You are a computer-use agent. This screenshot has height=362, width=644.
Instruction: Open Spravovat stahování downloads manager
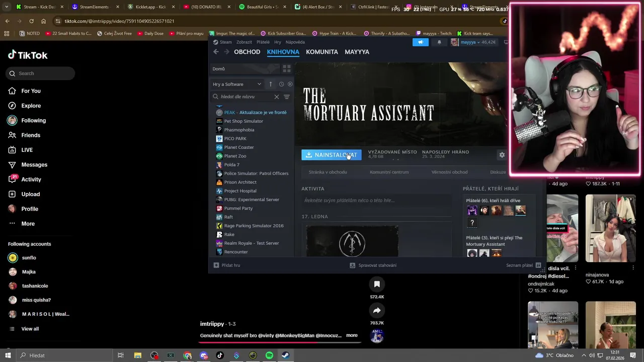click(x=373, y=265)
